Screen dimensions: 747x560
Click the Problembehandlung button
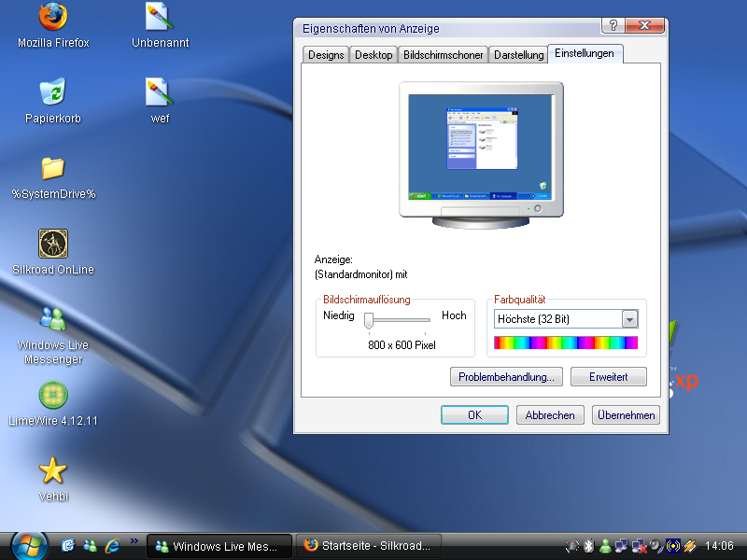[x=506, y=377]
